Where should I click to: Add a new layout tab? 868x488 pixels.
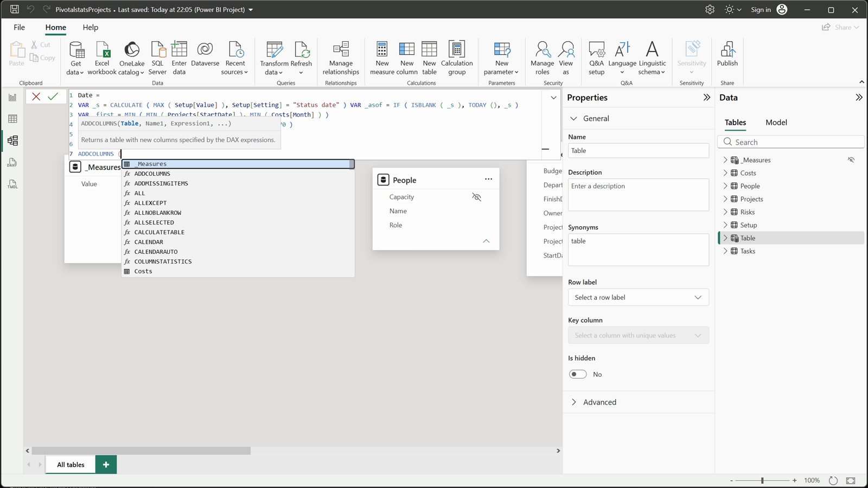(x=106, y=465)
